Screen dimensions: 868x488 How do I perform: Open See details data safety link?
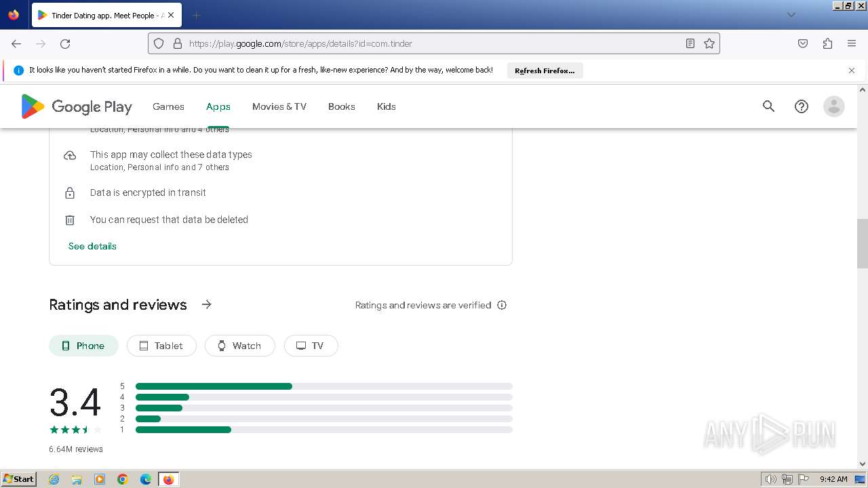pyautogui.click(x=92, y=246)
